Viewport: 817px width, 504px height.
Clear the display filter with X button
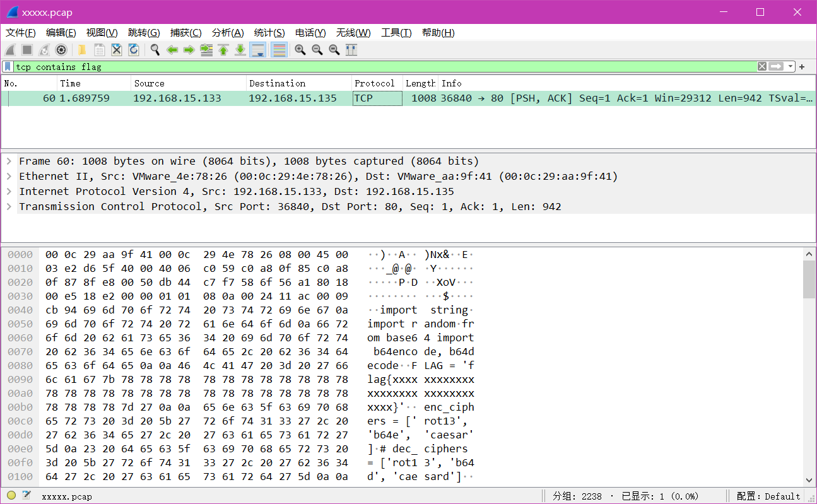tap(762, 66)
